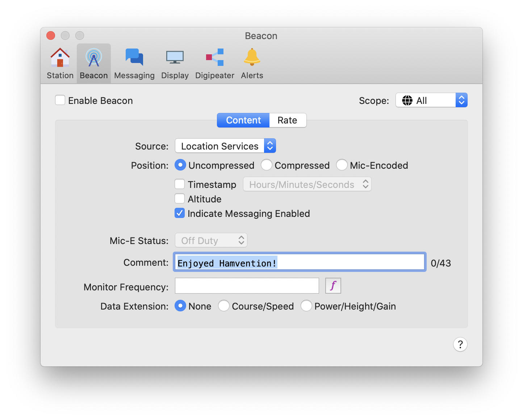
Task: Click the Monitor Frequency label
Action: click(126, 287)
